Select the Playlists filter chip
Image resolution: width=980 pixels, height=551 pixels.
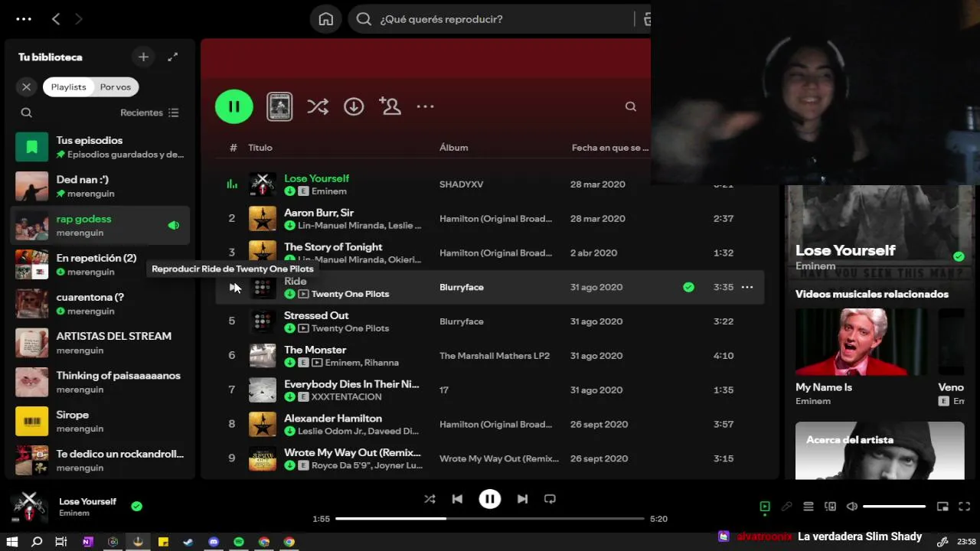pos(68,86)
